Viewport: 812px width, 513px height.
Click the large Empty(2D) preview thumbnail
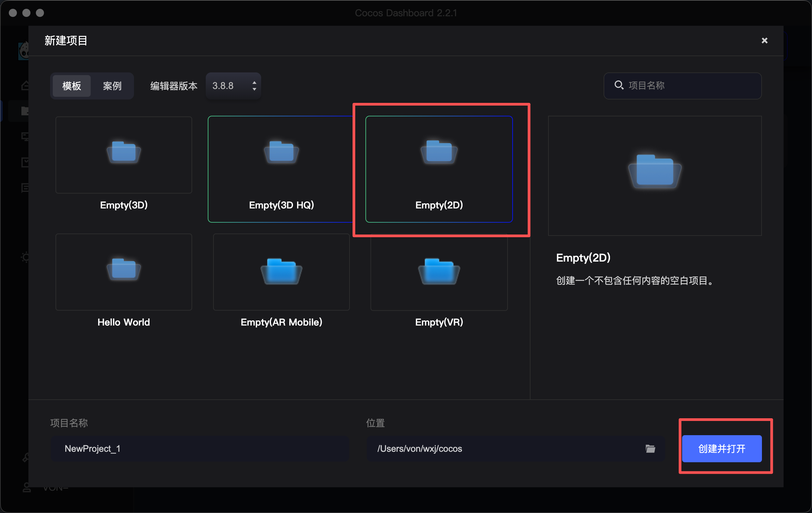click(x=655, y=176)
